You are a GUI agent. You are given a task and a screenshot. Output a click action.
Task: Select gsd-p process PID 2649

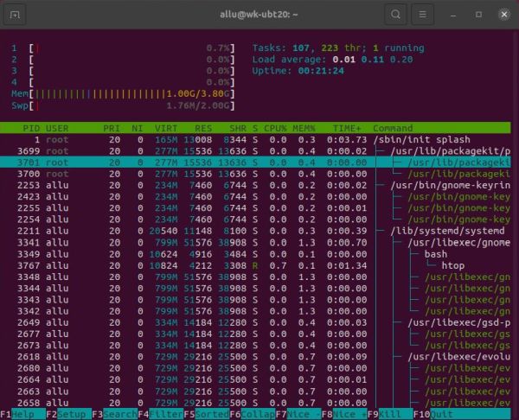pos(255,322)
